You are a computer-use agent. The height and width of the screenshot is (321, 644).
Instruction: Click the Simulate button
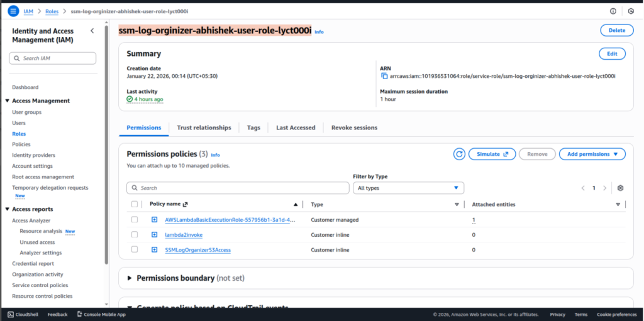click(x=492, y=154)
